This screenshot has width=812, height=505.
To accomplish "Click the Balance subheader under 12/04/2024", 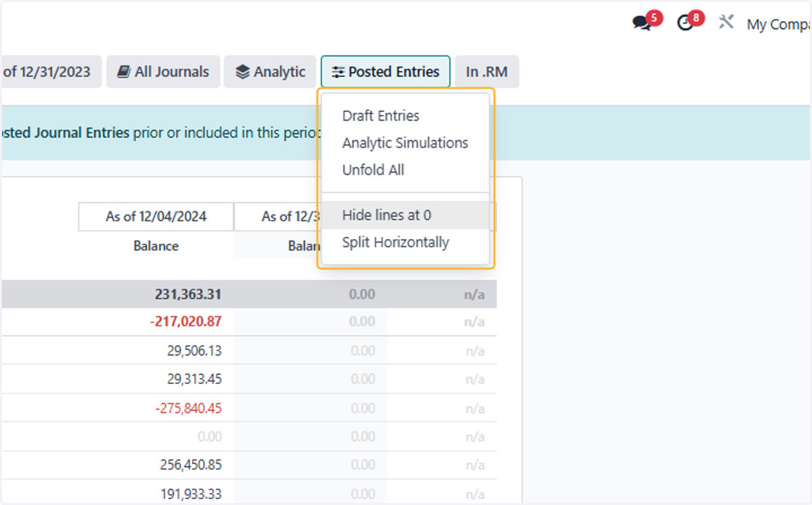I will (156, 246).
